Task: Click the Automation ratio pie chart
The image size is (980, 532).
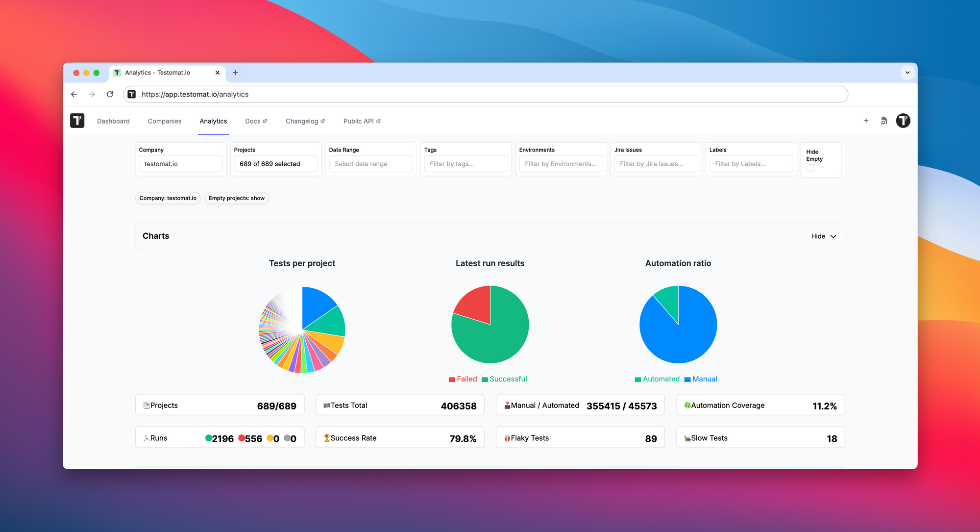Action: tap(678, 325)
